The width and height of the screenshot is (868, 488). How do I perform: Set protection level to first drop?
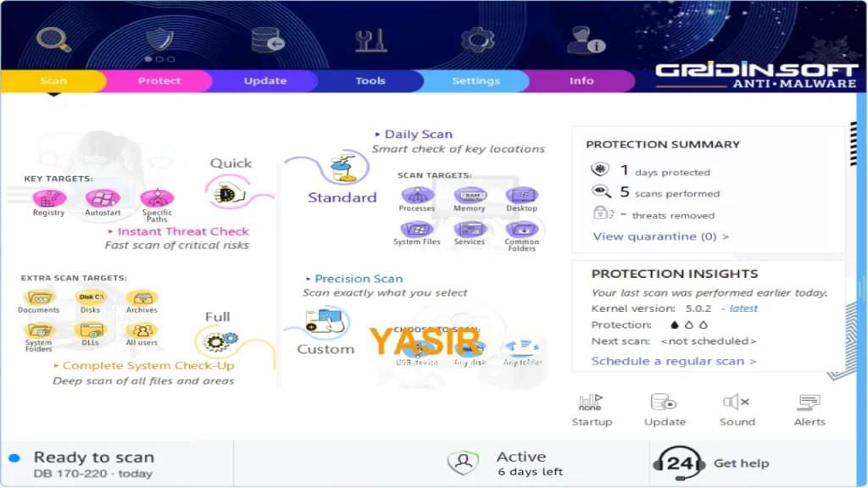point(674,324)
